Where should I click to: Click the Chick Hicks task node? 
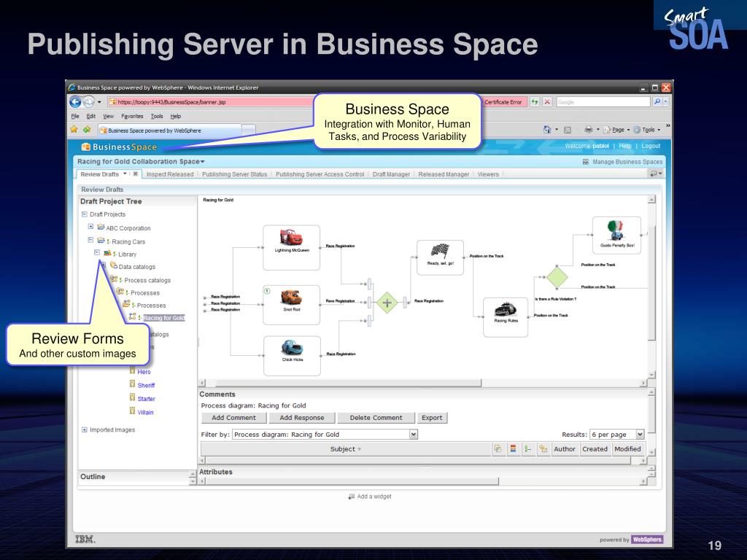[292, 356]
